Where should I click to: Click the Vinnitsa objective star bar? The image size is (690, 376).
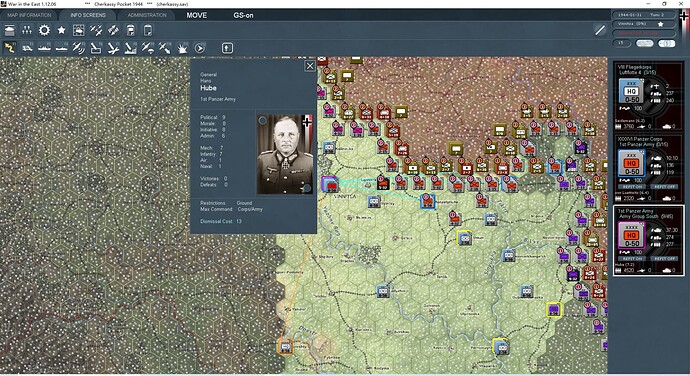pyautogui.click(x=643, y=24)
